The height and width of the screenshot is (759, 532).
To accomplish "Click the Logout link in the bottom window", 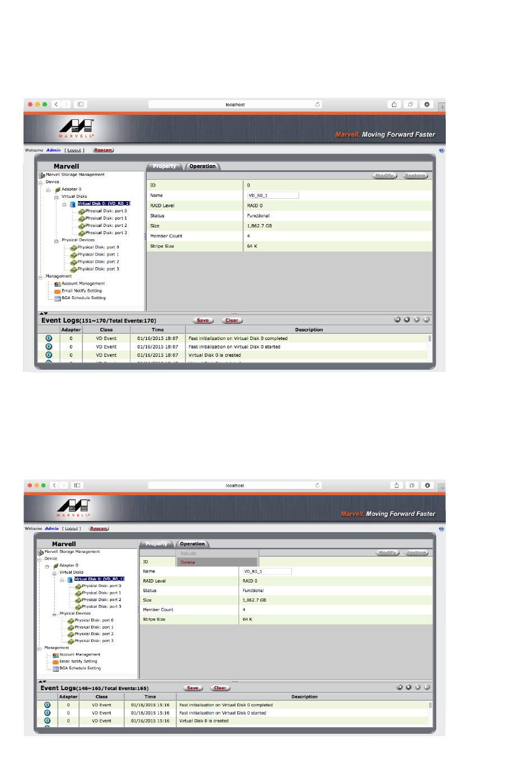I will coord(71,528).
